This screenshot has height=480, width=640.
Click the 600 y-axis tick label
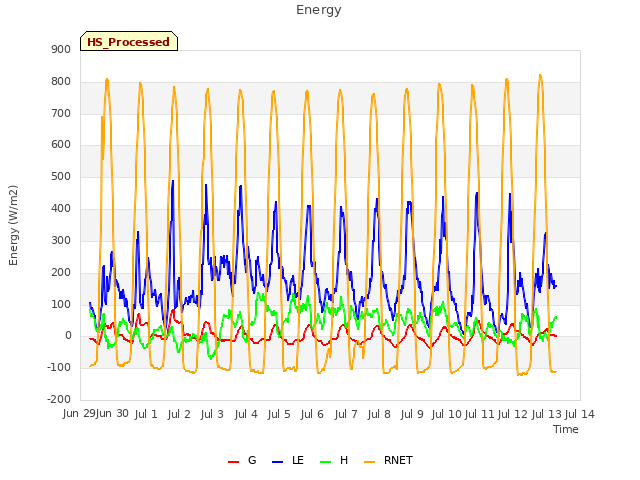coord(61,144)
